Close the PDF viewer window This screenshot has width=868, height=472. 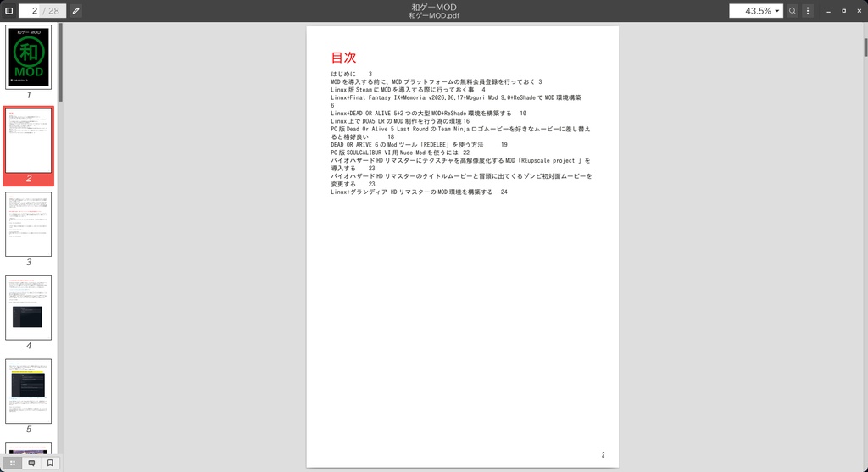tap(860, 10)
